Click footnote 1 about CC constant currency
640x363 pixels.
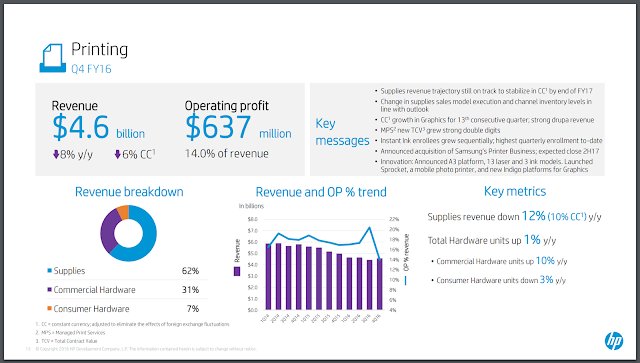(132, 324)
